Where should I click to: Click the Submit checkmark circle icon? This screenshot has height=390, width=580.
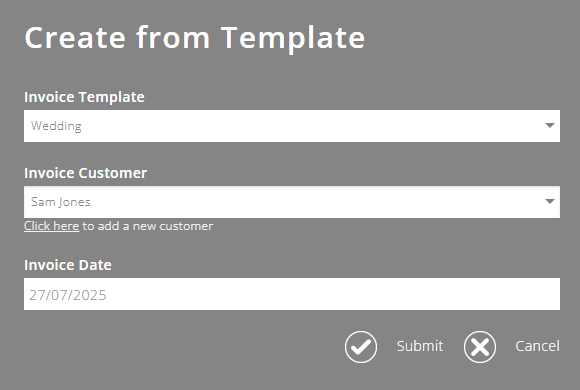click(x=361, y=347)
